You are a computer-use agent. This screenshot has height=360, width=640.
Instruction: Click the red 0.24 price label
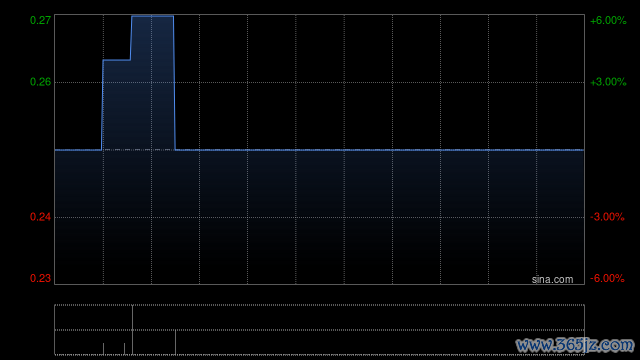[40, 217]
